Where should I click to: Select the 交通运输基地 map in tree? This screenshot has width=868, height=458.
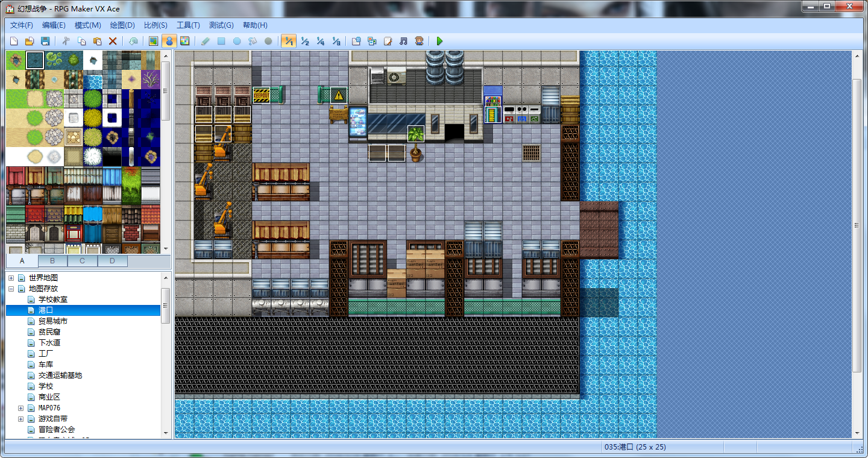[60, 375]
